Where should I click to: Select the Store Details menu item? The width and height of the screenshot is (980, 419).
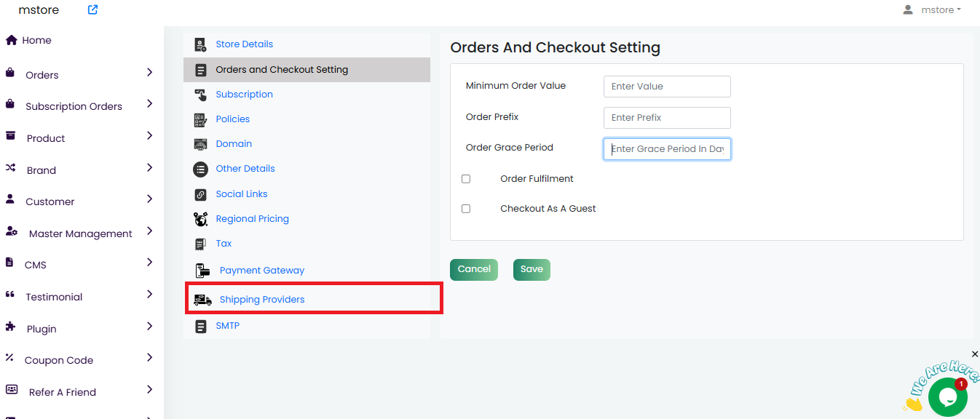click(x=244, y=44)
